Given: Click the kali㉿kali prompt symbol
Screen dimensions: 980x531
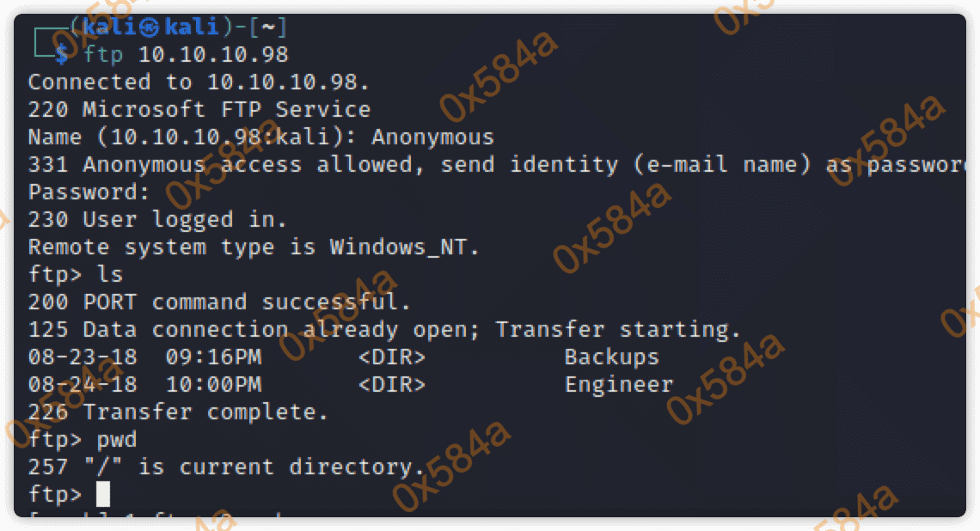Looking at the screenshot, I should pos(151,27).
